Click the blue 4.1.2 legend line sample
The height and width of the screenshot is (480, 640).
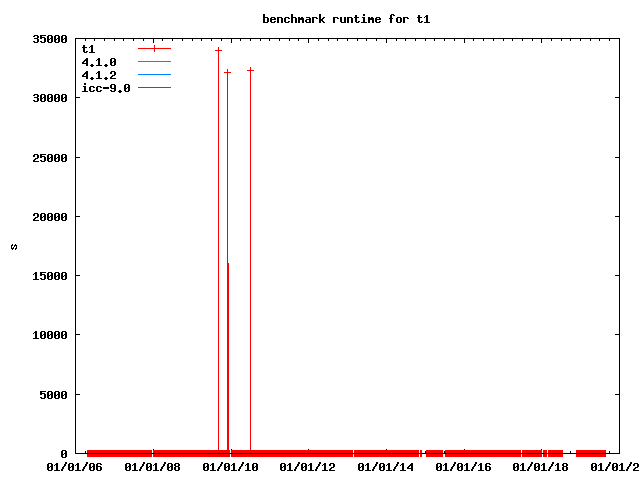[x=154, y=75]
